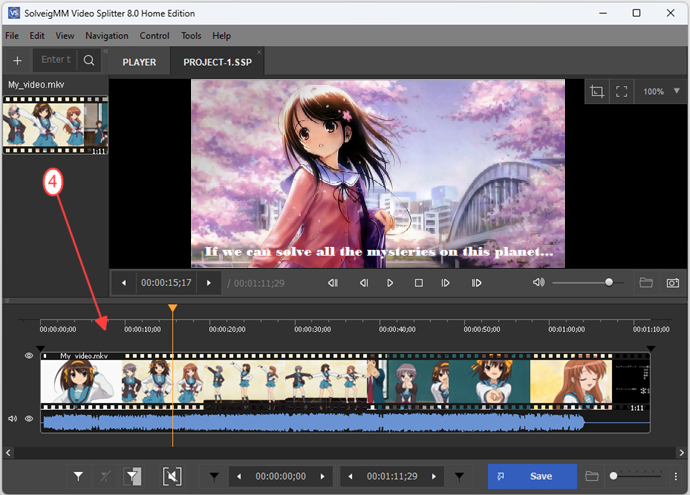The width and height of the screenshot is (690, 495).
Task: Increase the end time 00:01:11;29
Action: coord(434,476)
